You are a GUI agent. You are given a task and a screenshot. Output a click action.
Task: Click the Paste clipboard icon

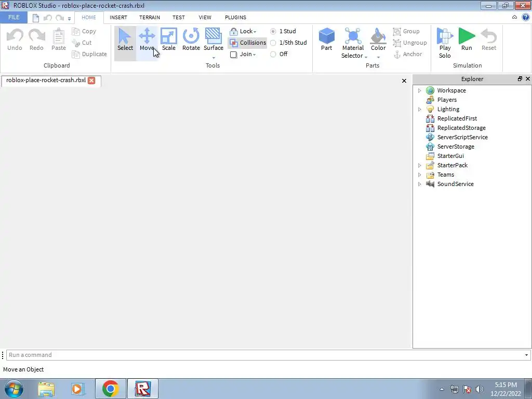click(58, 36)
